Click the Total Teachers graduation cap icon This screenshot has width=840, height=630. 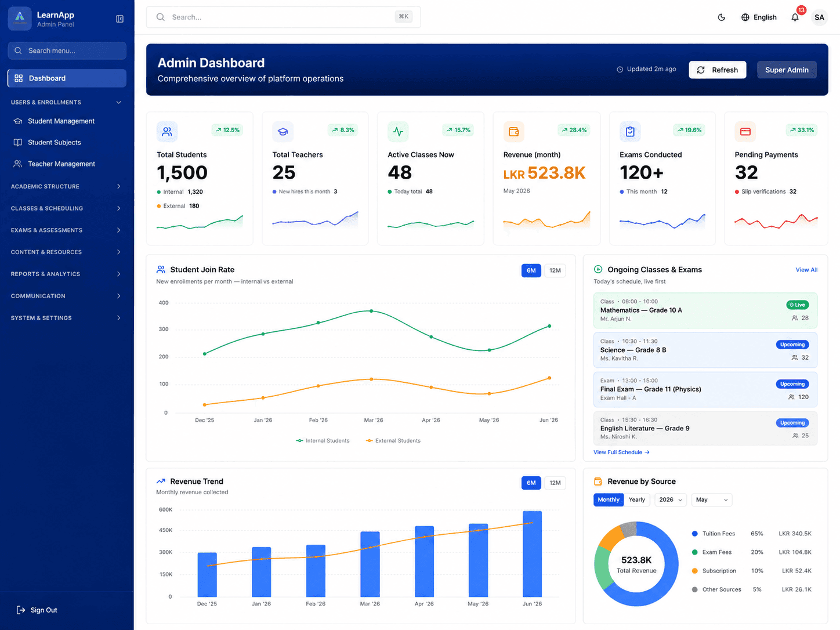pos(283,132)
